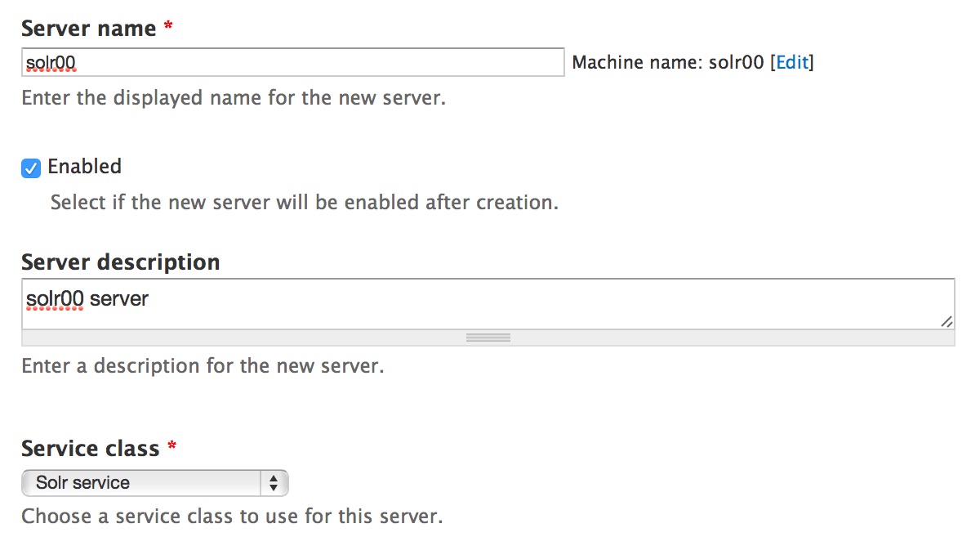Click the Machine name: solr00 text
This screenshot has height=546, width=980.
(x=668, y=63)
